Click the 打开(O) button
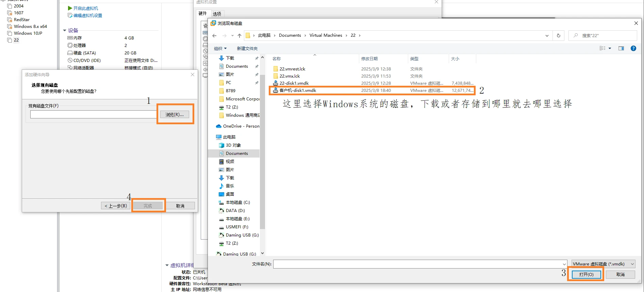This screenshot has height=292, width=644. pyautogui.click(x=586, y=274)
